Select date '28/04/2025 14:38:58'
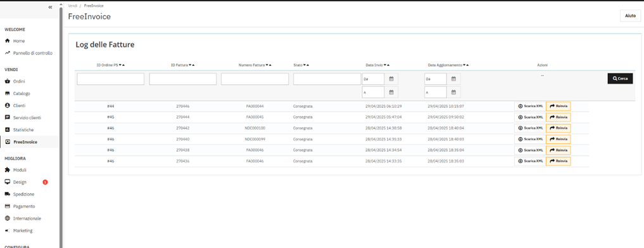Screen dimensions: 644x248 (x=384, y=128)
